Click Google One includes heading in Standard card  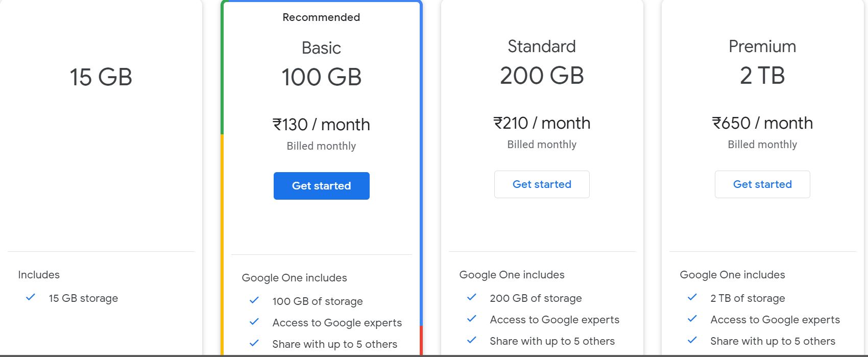click(512, 275)
